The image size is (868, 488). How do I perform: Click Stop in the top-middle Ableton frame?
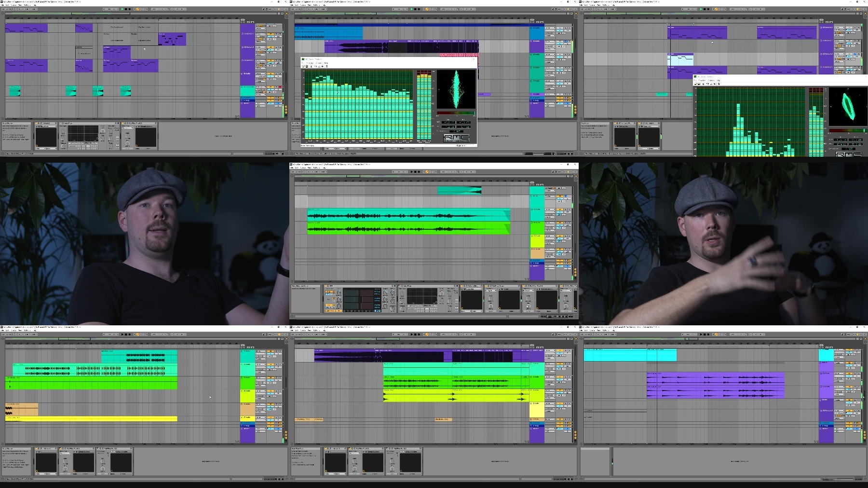click(x=415, y=9)
